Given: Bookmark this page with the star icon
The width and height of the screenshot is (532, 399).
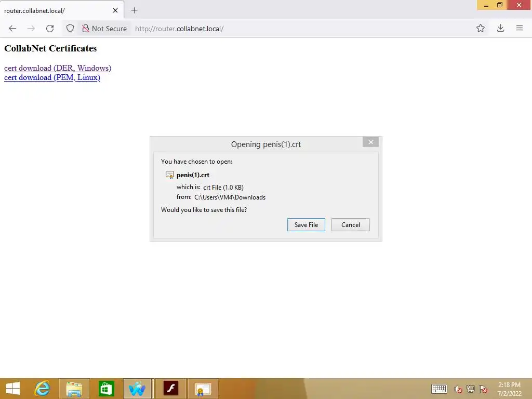Looking at the screenshot, I should (481, 28).
